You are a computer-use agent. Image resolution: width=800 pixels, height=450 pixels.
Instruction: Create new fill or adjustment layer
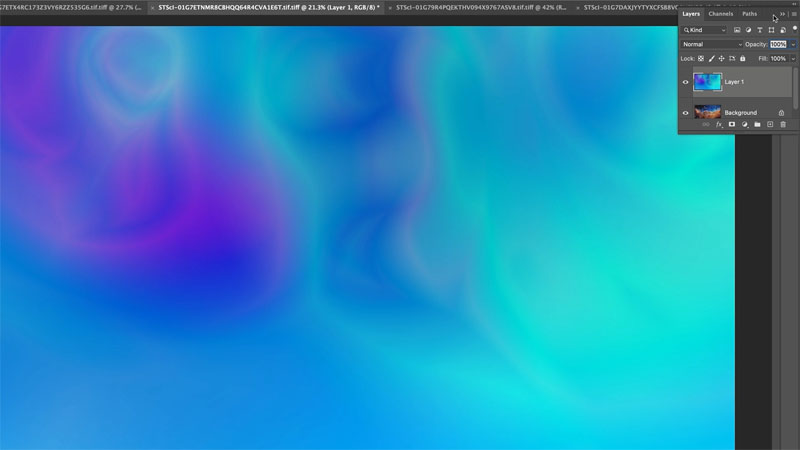pos(744,124)
